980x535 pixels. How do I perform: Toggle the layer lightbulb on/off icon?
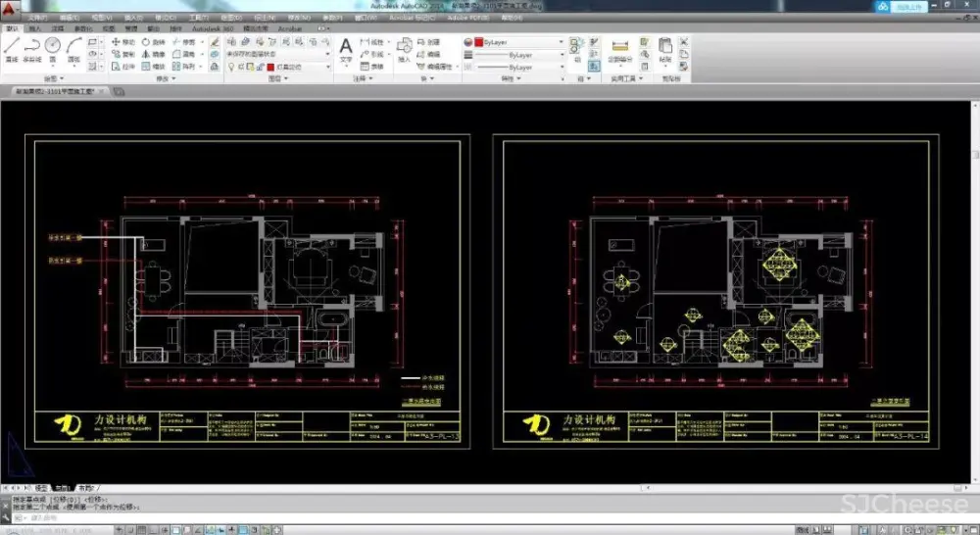click(232, 67)
